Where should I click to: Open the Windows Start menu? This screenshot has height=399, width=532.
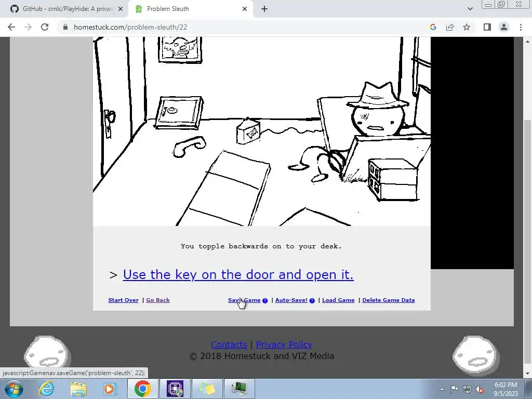coord(14,389)
